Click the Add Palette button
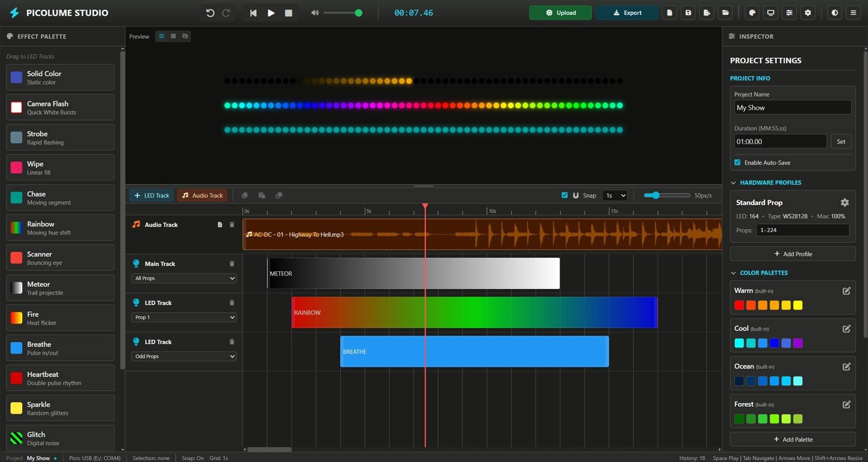The width and height of the screenshot is (868, 462). click(x=792, y=439)
